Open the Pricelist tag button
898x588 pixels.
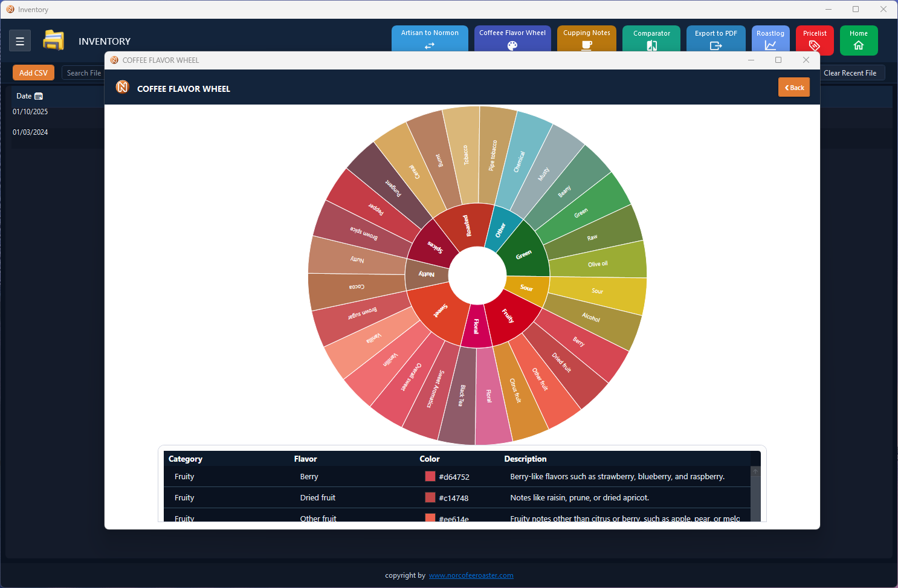[814, 40]
